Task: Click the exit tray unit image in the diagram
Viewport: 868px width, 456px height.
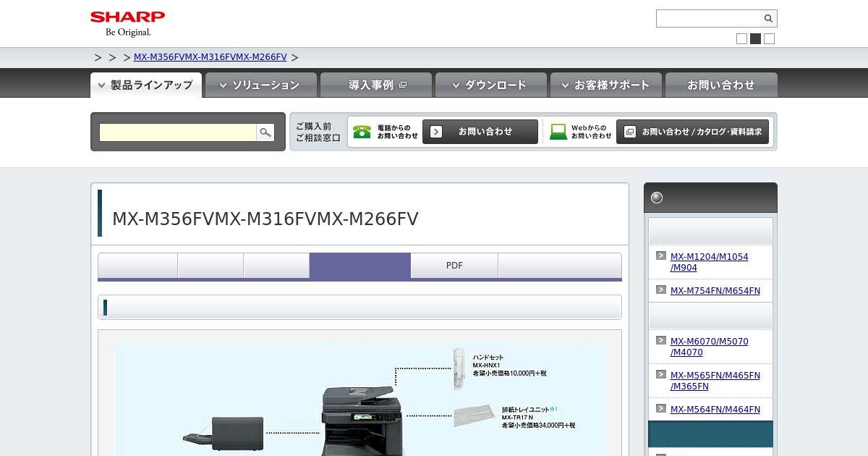Action: [475, 416]
